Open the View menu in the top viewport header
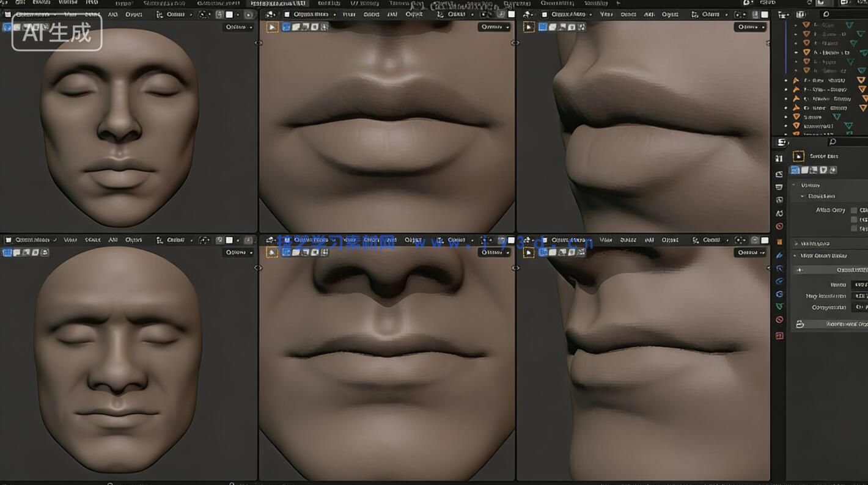The image size is (868, 485). (70, 14)
